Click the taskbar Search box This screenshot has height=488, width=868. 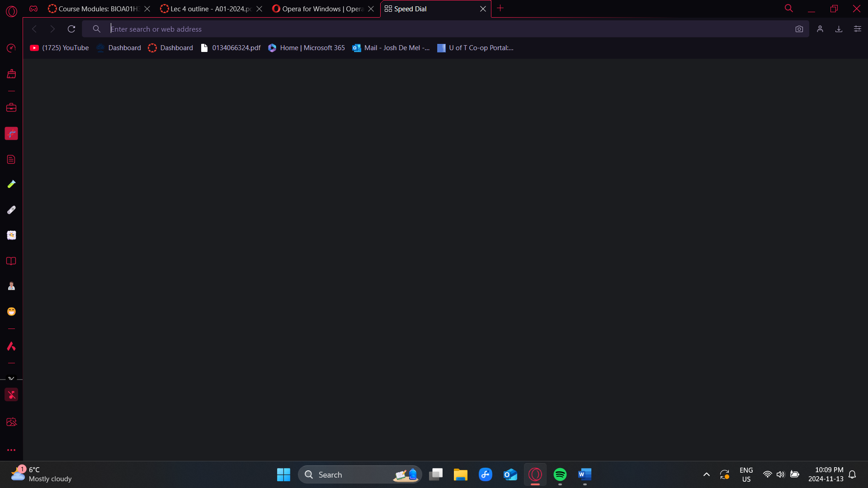pyautogui.click(x=360, y=474)
